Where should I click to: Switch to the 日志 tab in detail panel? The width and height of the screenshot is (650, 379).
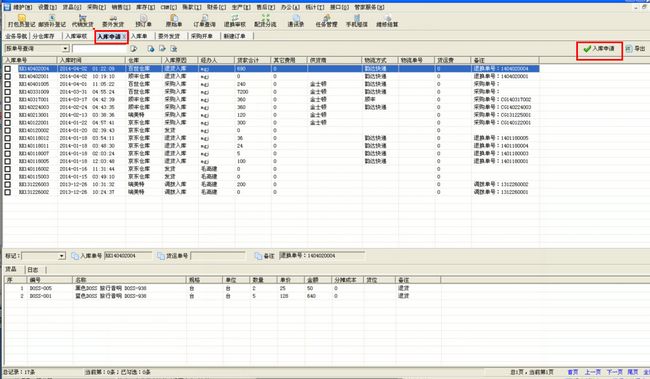[33, 270]
